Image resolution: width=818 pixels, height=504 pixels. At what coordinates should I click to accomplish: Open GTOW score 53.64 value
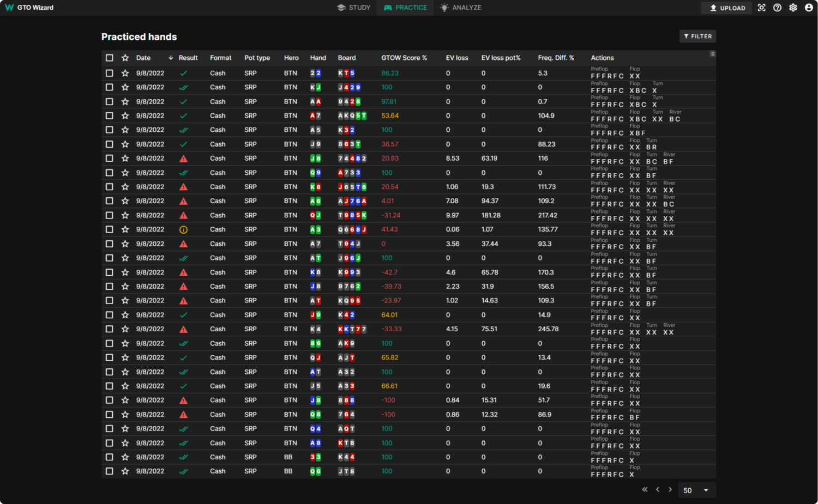390,116
